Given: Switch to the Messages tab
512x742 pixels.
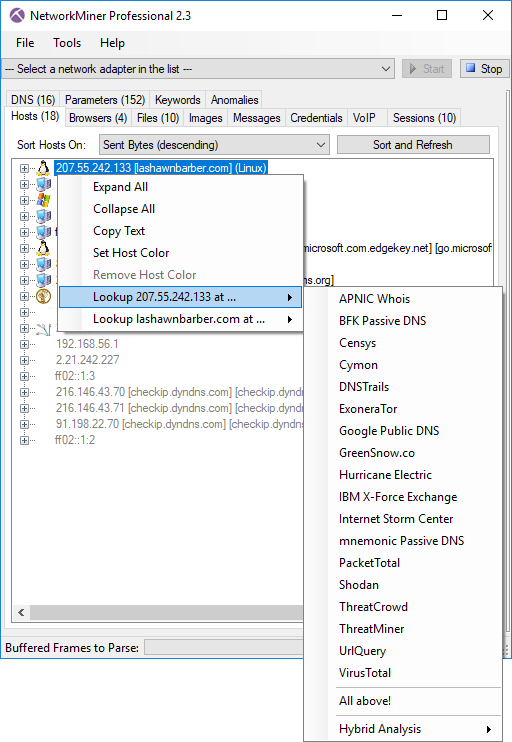Looking at the screenshot, I should (x=256, y=118).
